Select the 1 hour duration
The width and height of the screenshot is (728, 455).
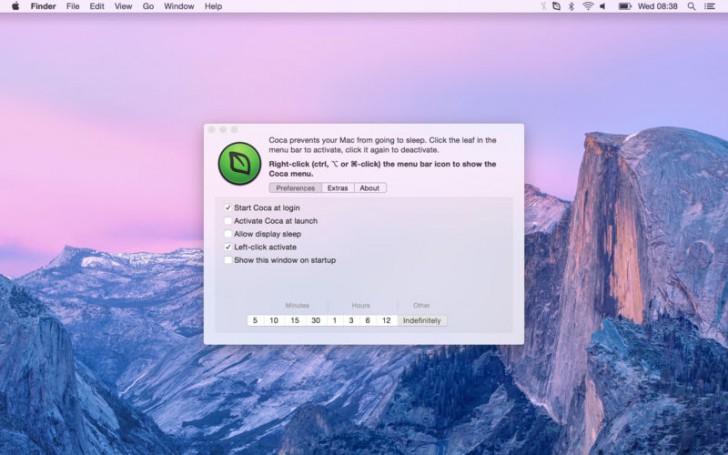pyautogui.click(x=334, y=320)
